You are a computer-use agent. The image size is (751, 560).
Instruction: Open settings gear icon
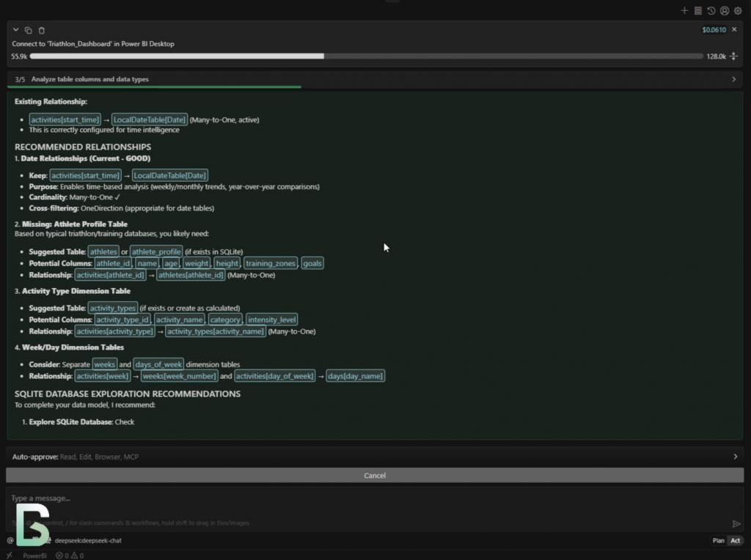tap(738, 11)
